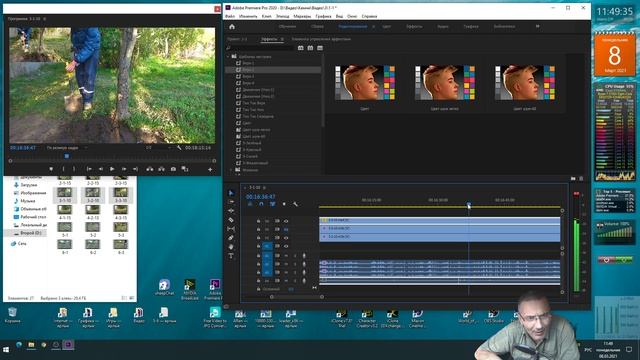Image resolution: width=640 pixels, height=360 pixels.
Task: Select the Pen tool
Action: 231,238
